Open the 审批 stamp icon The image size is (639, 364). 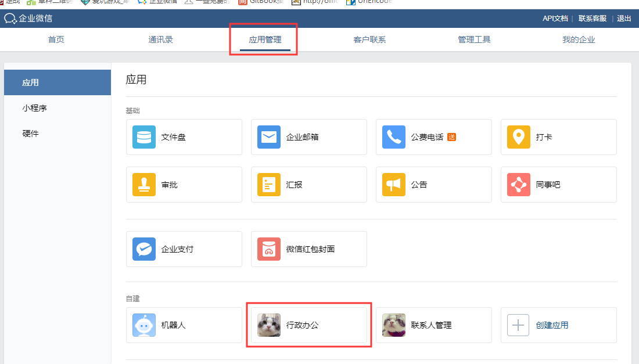144,185
